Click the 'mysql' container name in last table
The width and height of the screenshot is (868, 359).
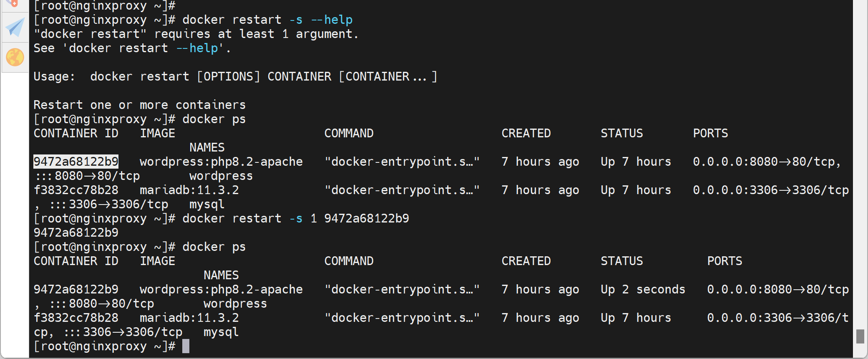click(x=221, y=332)
